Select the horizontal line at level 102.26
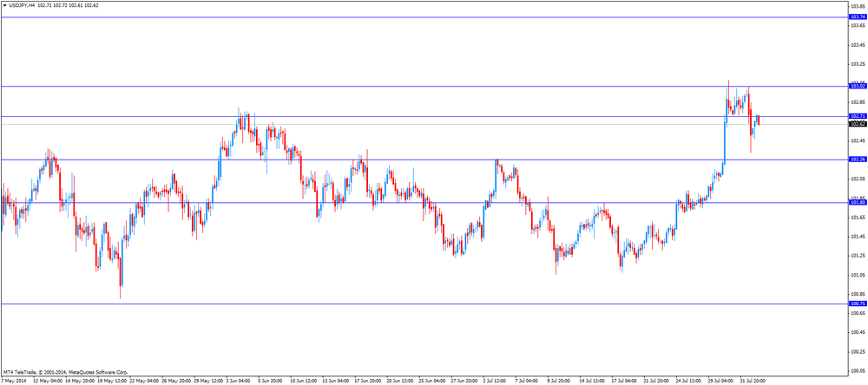The image size is (868, 385). tap(424, 160)
